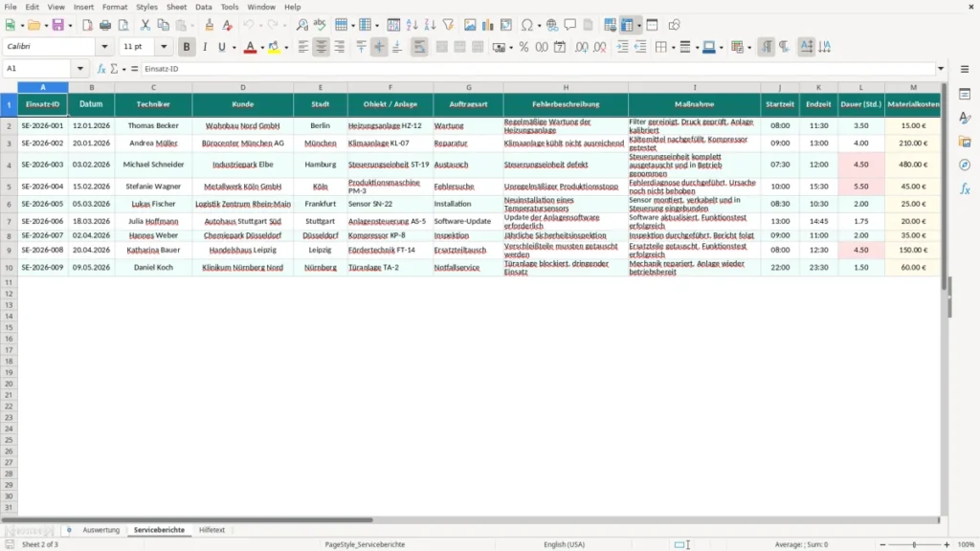980x551 pixels.
Task: Open the Export as PDF tool
Action: [87, 25]
